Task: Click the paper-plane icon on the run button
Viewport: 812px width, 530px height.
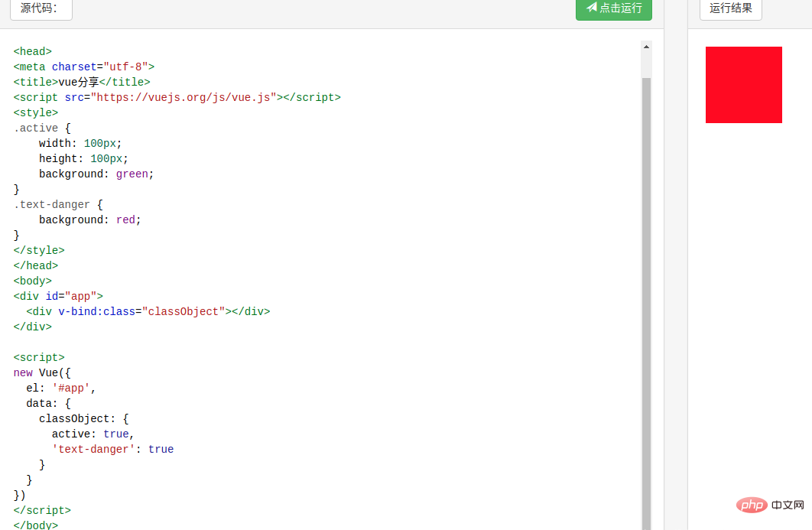Action: (x=592, y=8)
